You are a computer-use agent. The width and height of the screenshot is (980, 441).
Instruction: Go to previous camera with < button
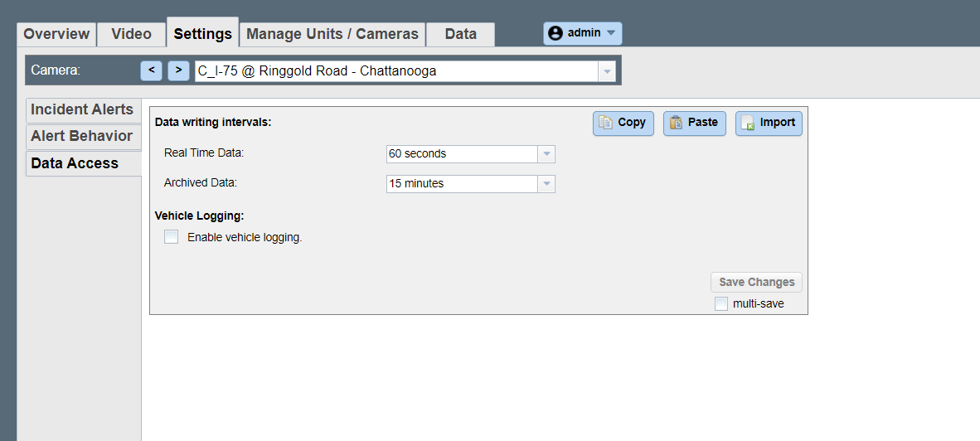click(x=151, y=70)
